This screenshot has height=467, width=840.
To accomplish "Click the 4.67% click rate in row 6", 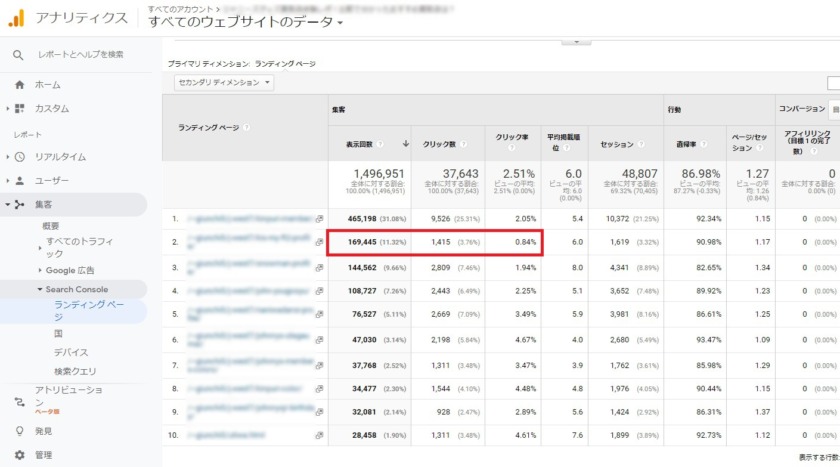I will 526,340.
